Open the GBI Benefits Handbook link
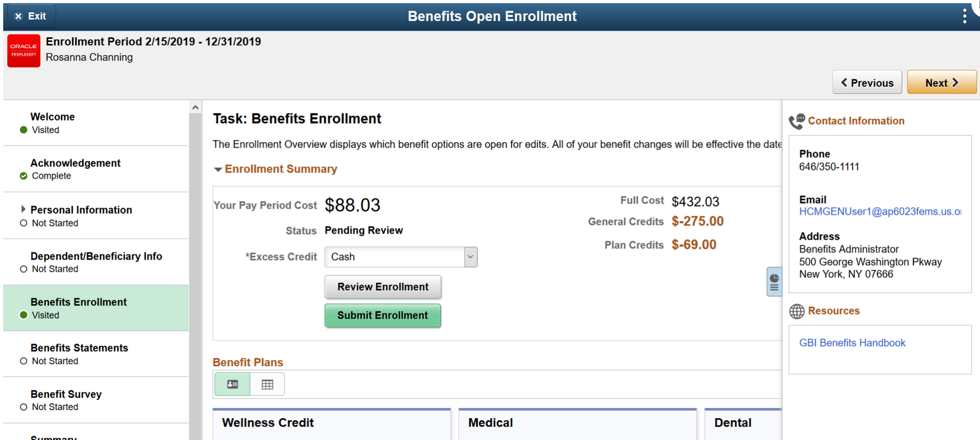980x440 pixels. point(852,343)
